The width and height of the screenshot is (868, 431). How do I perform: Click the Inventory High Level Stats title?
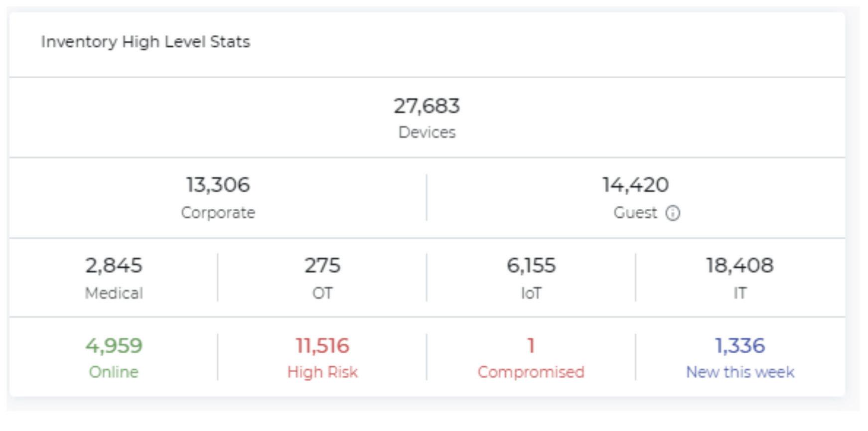coord(145,42)
